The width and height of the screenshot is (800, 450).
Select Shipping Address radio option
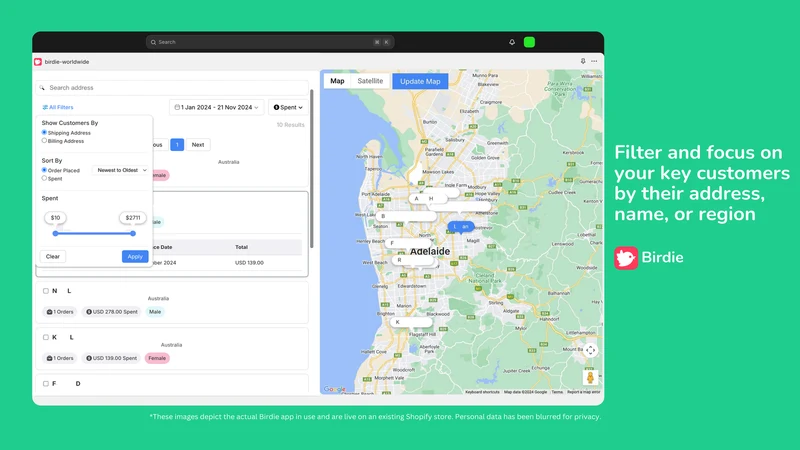tap(44, 132)
